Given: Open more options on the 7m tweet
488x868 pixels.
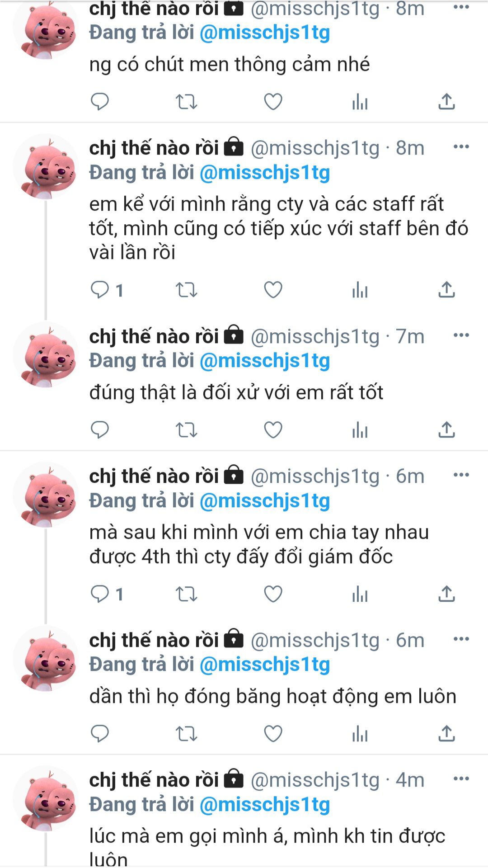Looking at the screenshot, I should click(x=461, y=335).
